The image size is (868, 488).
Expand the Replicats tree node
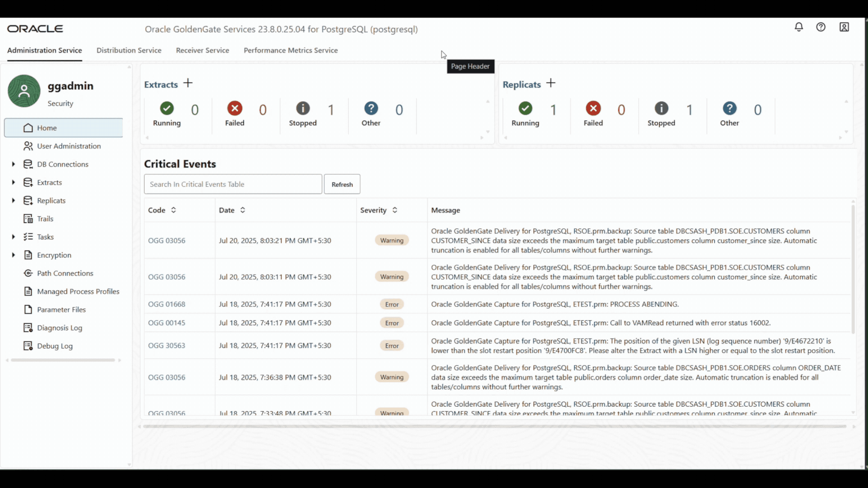pyautogui.click(x=14, y=200)
